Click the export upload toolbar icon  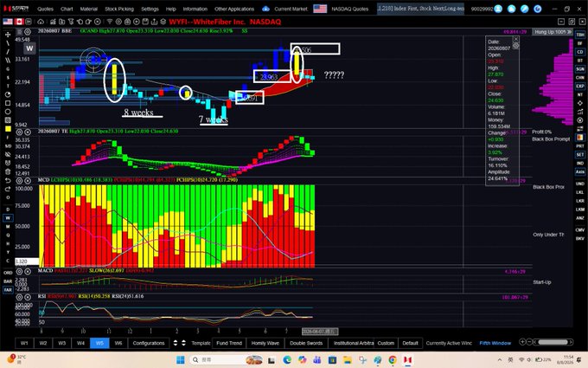click(x=154, y=22)
